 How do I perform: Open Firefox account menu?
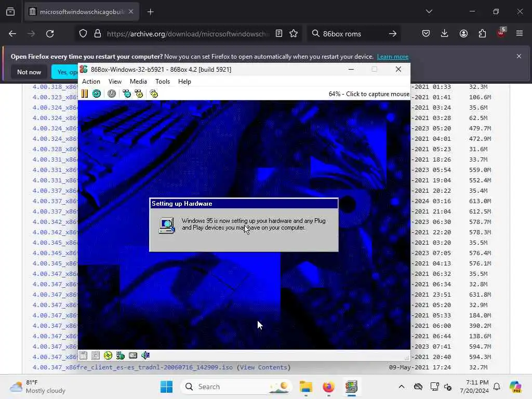[463, 34]
